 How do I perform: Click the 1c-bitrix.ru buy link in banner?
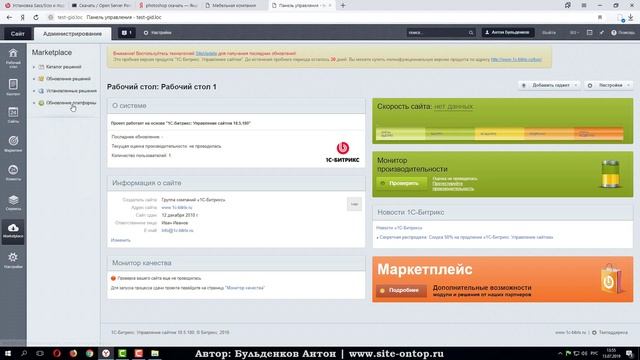(516, 60)
